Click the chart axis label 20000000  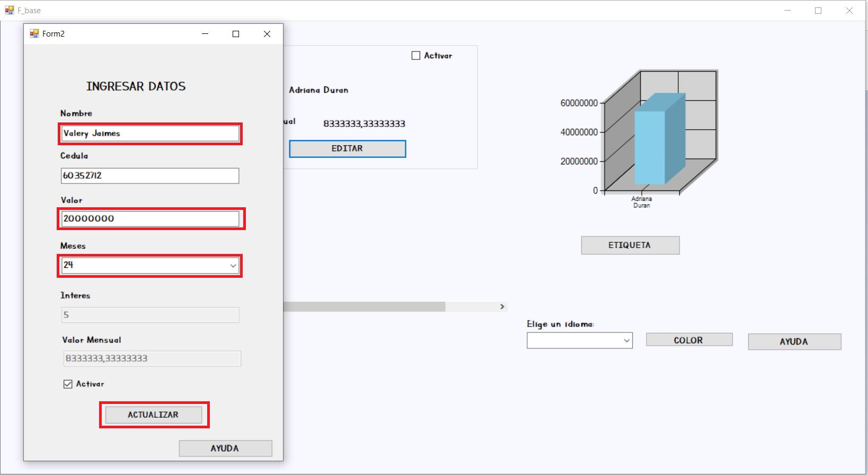(x=579, y=161)
